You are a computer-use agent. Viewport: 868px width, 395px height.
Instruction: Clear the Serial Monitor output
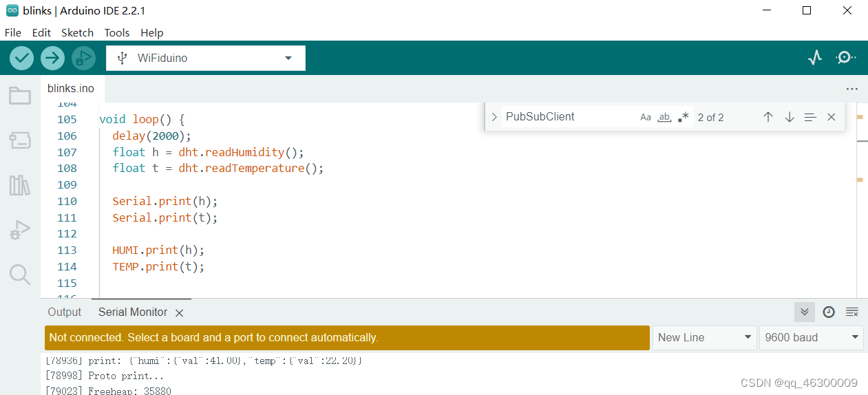tap(852, 312)
